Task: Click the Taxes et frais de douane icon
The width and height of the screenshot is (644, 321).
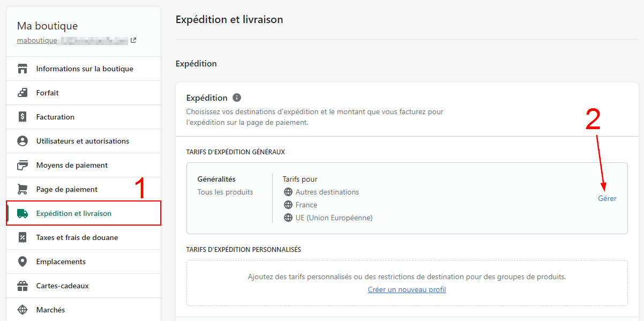Action: [x=23, y=237]
